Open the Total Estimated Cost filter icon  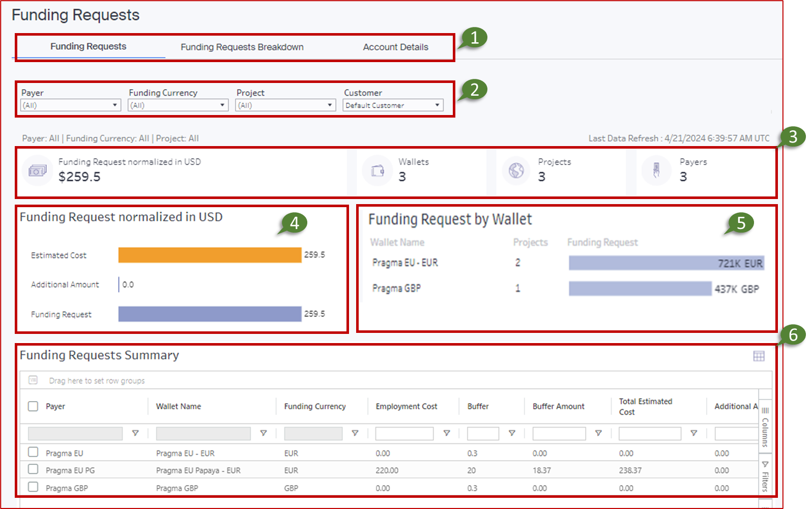pyautogui.click(x=694, y=433)
